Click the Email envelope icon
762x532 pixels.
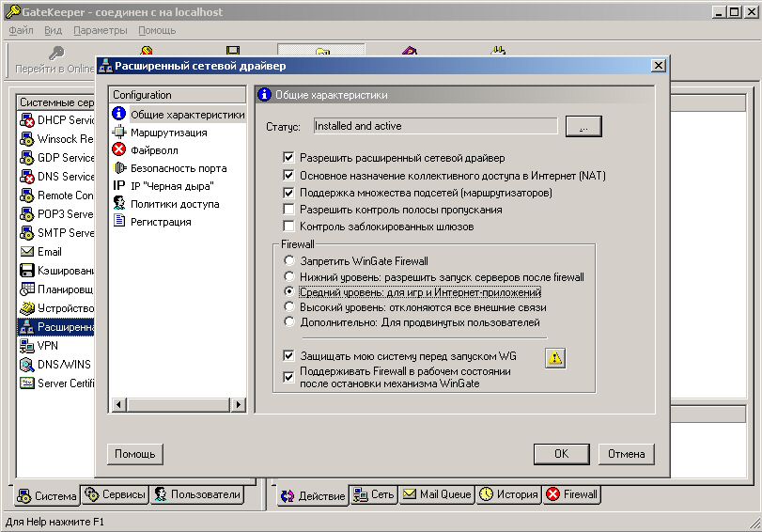tap(27, 251)
